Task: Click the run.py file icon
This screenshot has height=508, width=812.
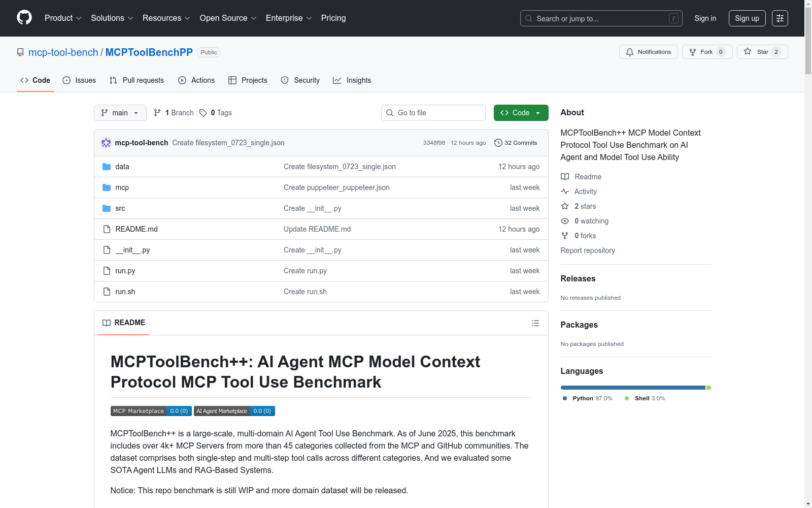Action: click(x=107, y=271)
